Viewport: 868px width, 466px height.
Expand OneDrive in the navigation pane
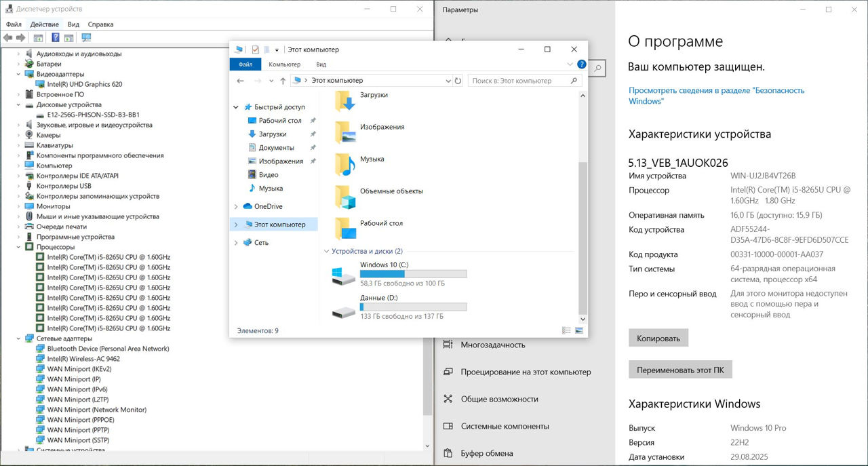point(236,206)
